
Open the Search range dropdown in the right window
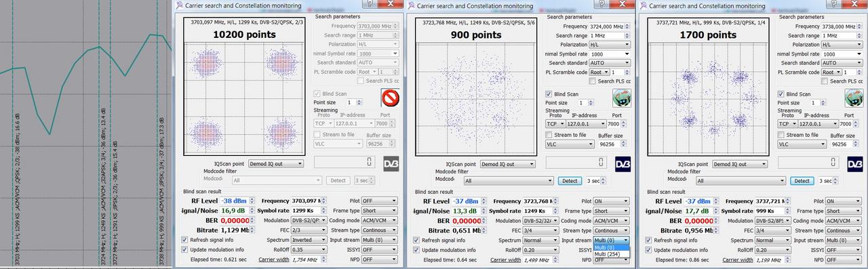pyautogui.click(x=842, y=35)
